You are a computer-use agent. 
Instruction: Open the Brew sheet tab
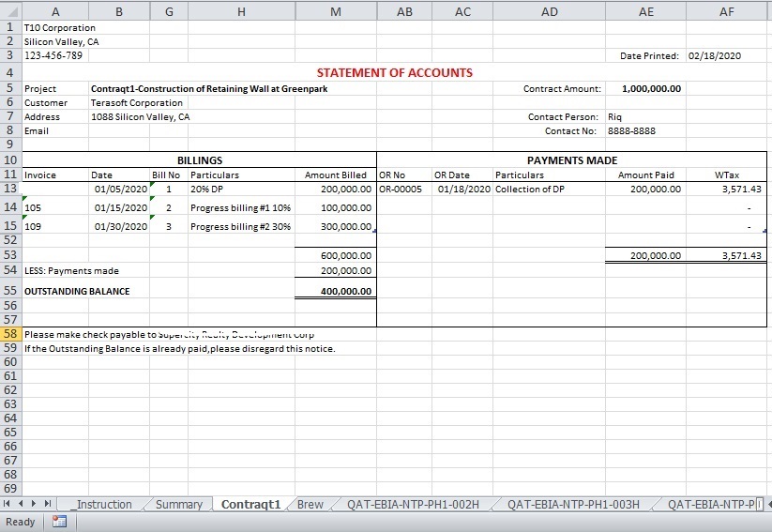310,504
